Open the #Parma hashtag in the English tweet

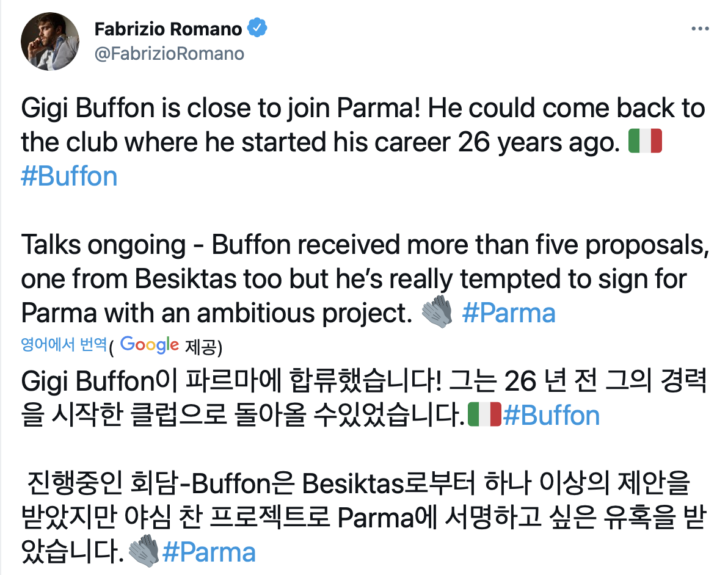pyautogui.click(x=509, y=313)
